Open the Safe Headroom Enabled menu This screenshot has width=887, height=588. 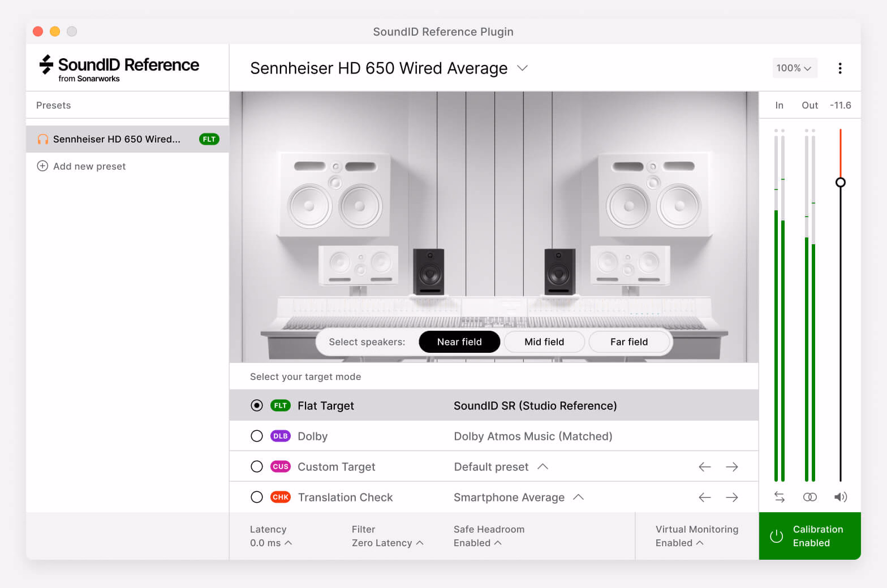pyautogui.click(x=477, y=543)
